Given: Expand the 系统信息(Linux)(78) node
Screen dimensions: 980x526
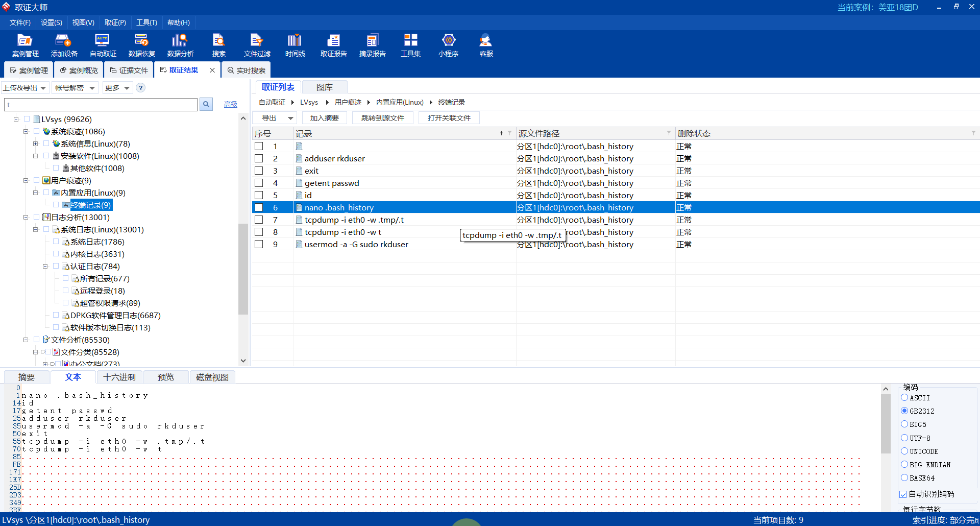Looking at the screenshot, I should click(x=36, y=144).
